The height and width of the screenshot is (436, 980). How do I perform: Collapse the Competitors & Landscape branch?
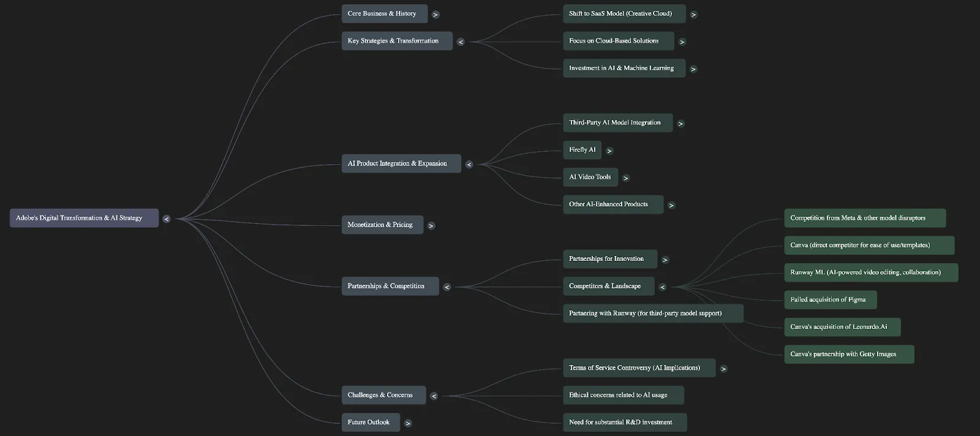663,287
